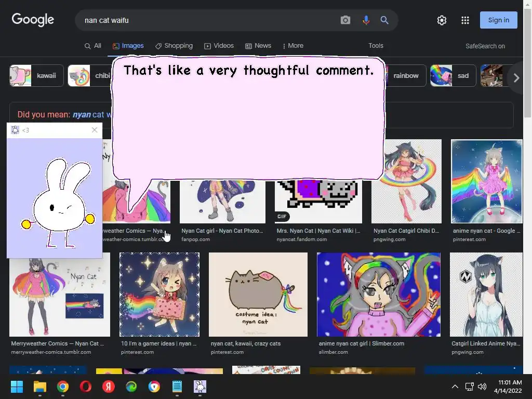The image size is (532, 399).
Task: Filter images by rainbow chip
Action: [405, 75]
